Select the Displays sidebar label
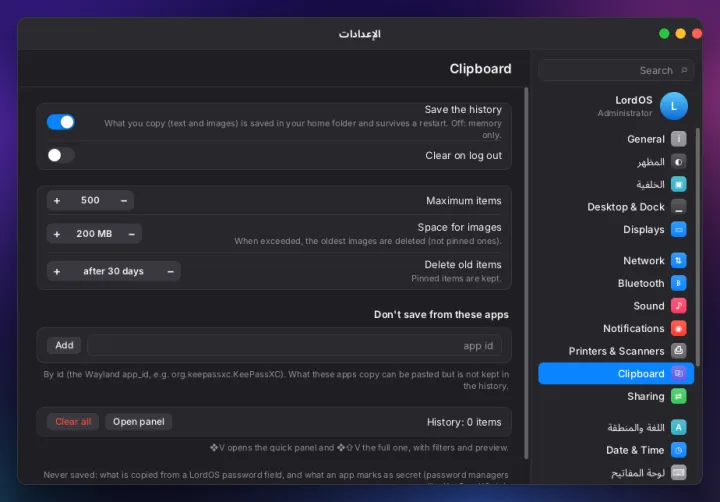The image size is (720, 502). [x=643, y=230]
